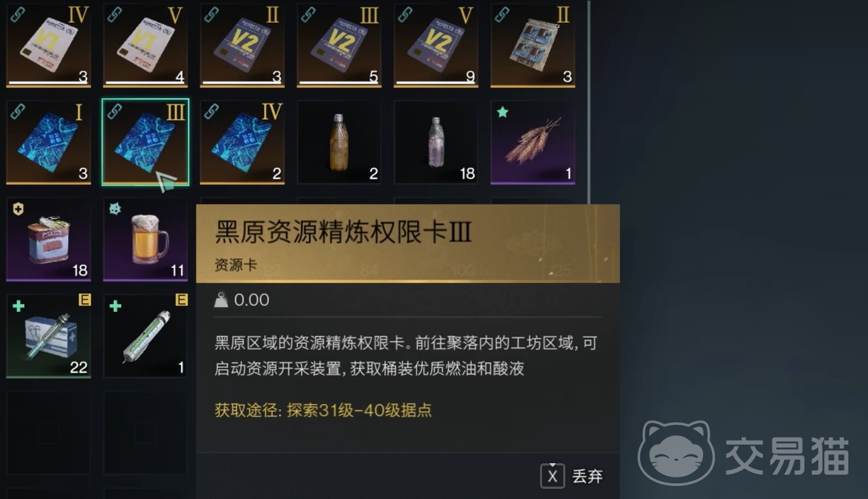Pick the orange drink bottle item
Viewport: 868px width, 499px height.
[339, 142]
